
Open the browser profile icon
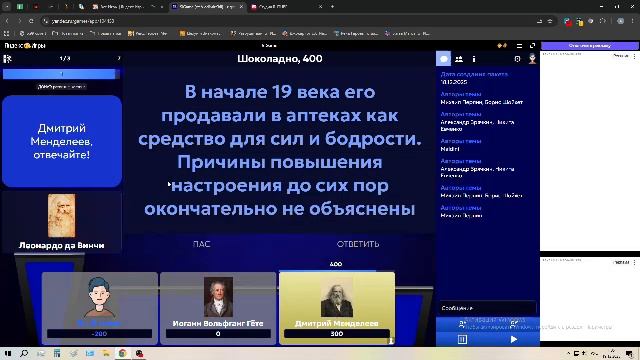point(620,21)
